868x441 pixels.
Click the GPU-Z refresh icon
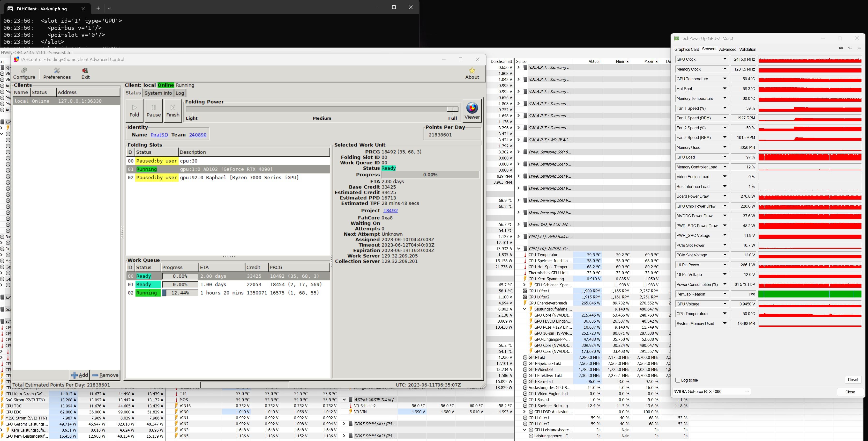[x=850, y=48]
